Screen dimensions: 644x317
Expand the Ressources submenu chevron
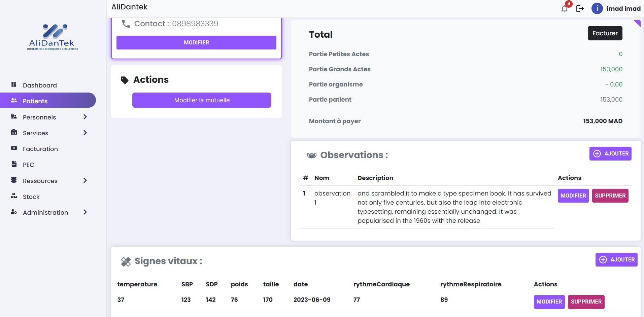pos(85,180)
